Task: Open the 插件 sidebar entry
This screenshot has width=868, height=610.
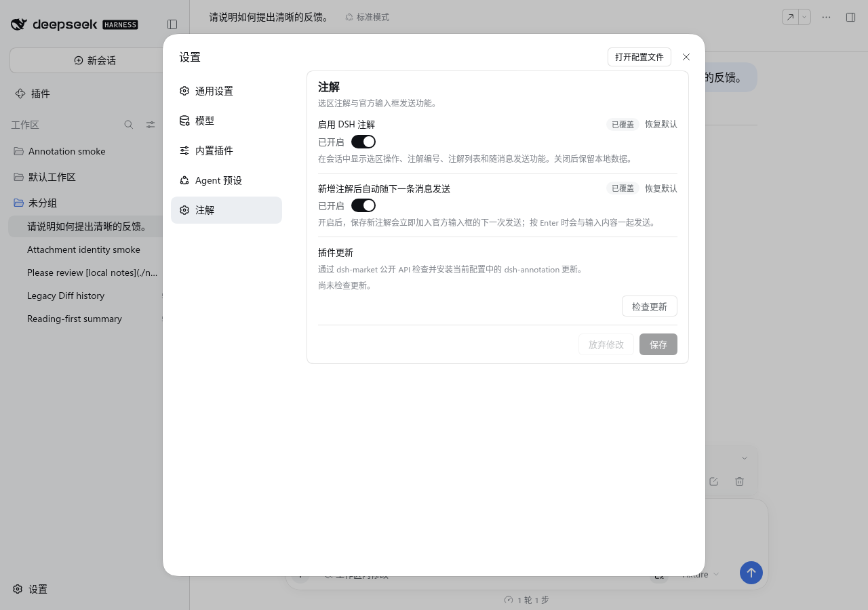Action: pyautogui.click(x=33, y=94)
